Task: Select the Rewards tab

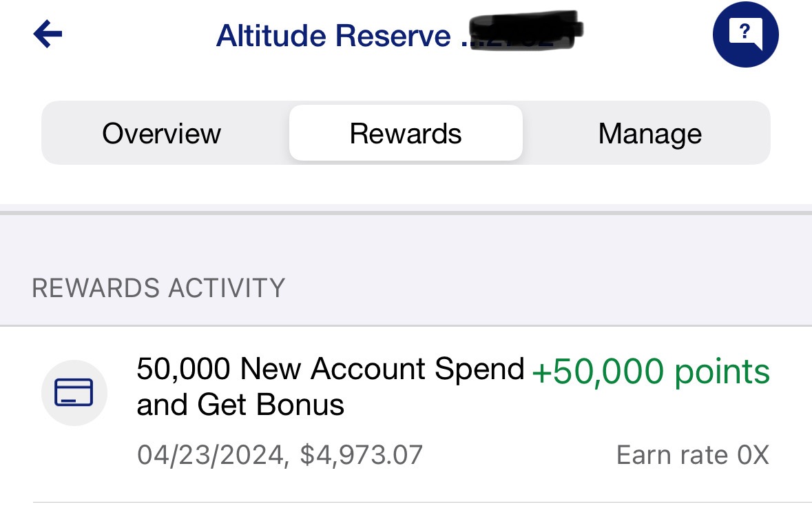Action: (x=406, y=133)
